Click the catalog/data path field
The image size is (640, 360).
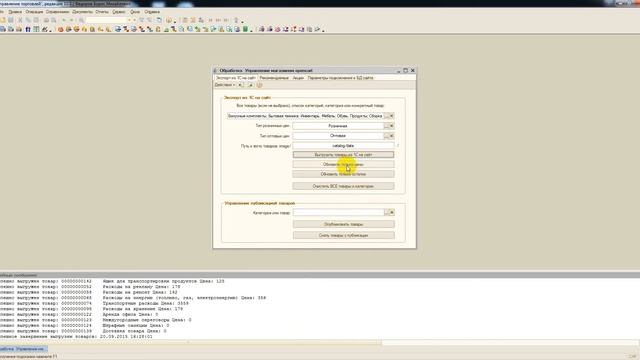[x=343, y=146]
